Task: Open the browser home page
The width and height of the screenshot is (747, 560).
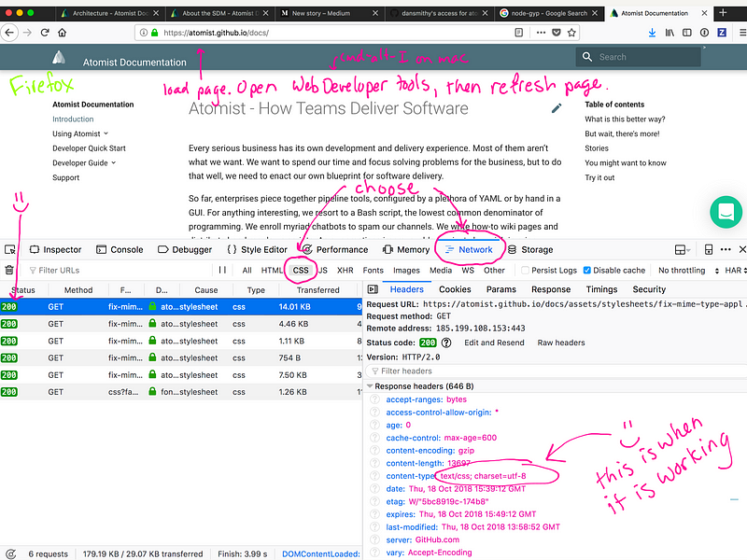Action: 62,33
